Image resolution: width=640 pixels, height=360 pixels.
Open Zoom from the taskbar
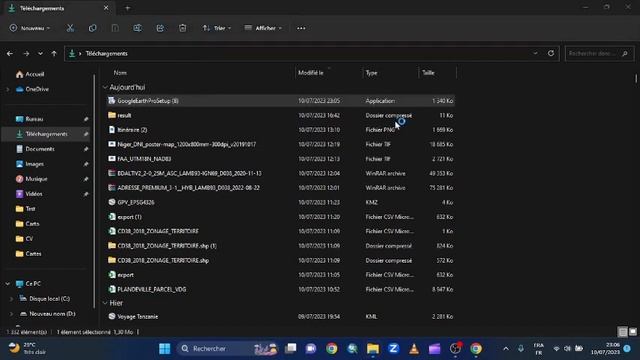pyautogui.click(x=393, y=349)
